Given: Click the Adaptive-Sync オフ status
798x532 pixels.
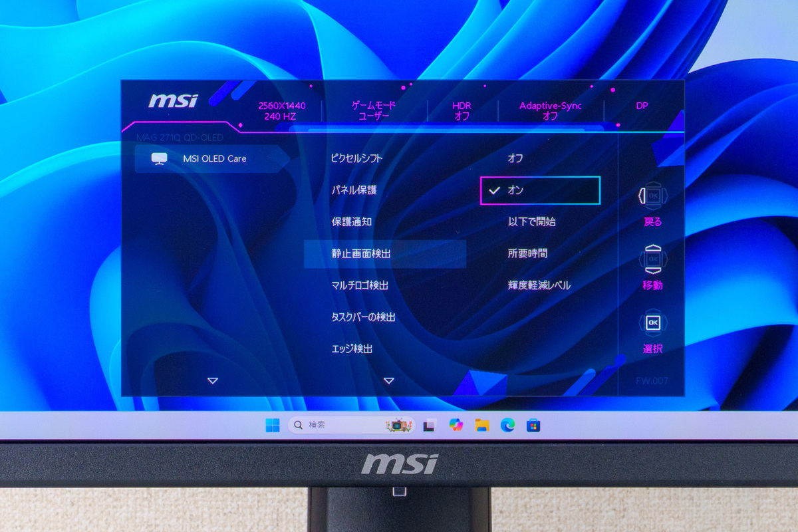Looking at the screenshot, I should click(x=550, y=110).
